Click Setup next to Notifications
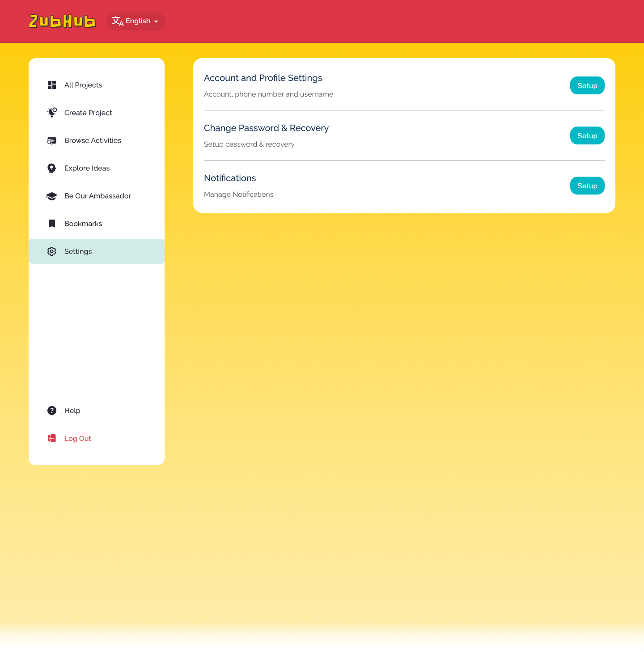The image size is (644, 652). point(587,186)
